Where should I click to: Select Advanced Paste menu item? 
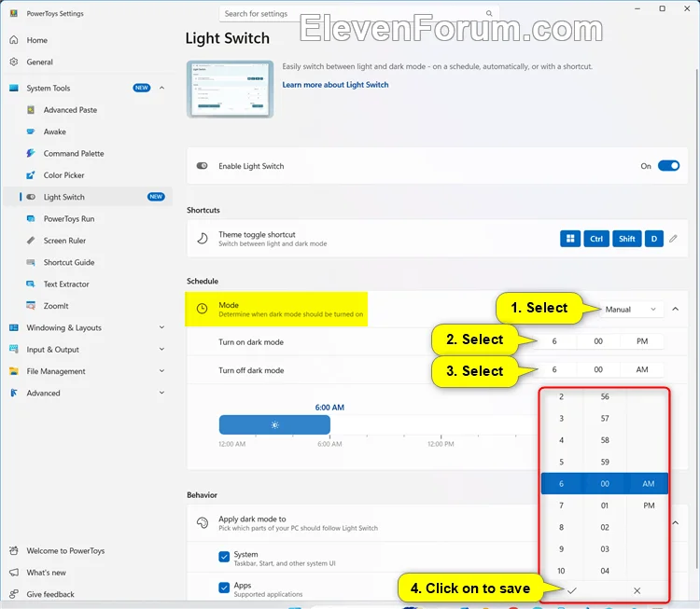tap(88, 110)
